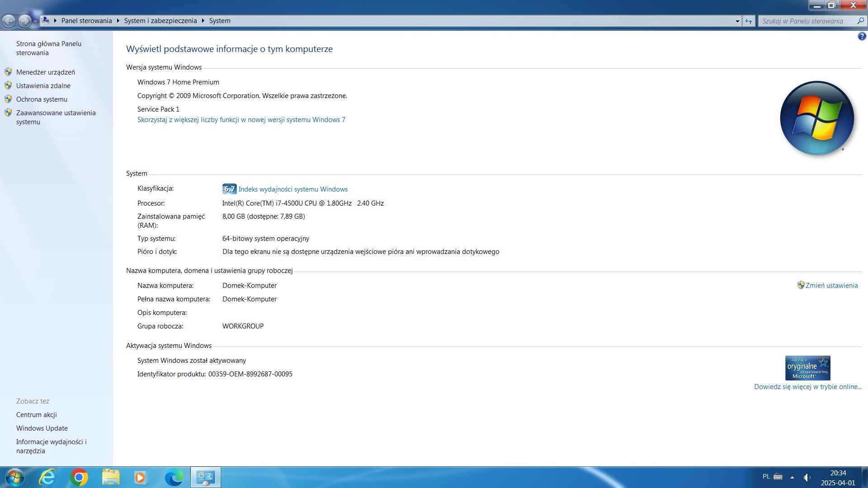Open Ustawienia zdalne link

click(x=43, y=86)
